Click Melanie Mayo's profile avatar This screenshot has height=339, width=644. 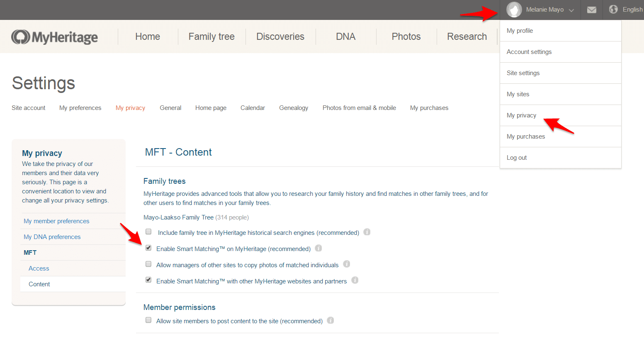point(514,10)
